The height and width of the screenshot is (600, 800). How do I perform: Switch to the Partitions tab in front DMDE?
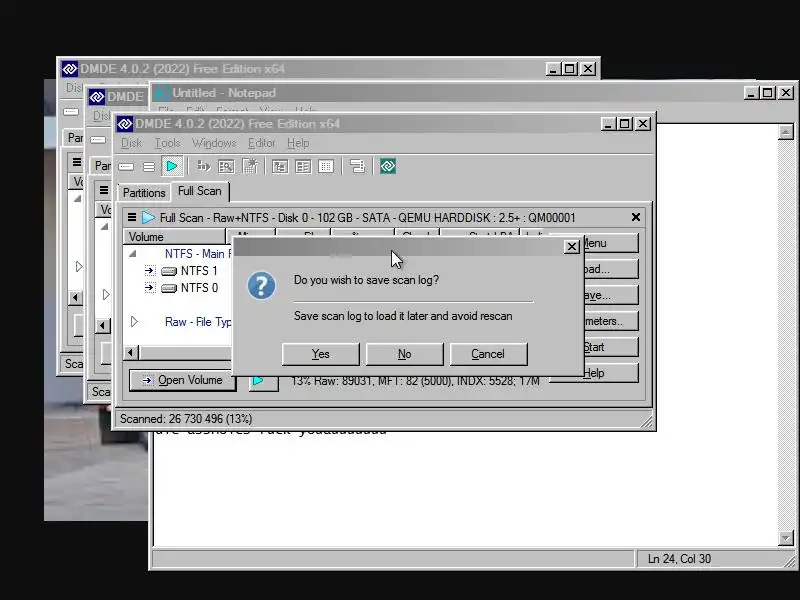pyautogui.click(x=144, y=193)
